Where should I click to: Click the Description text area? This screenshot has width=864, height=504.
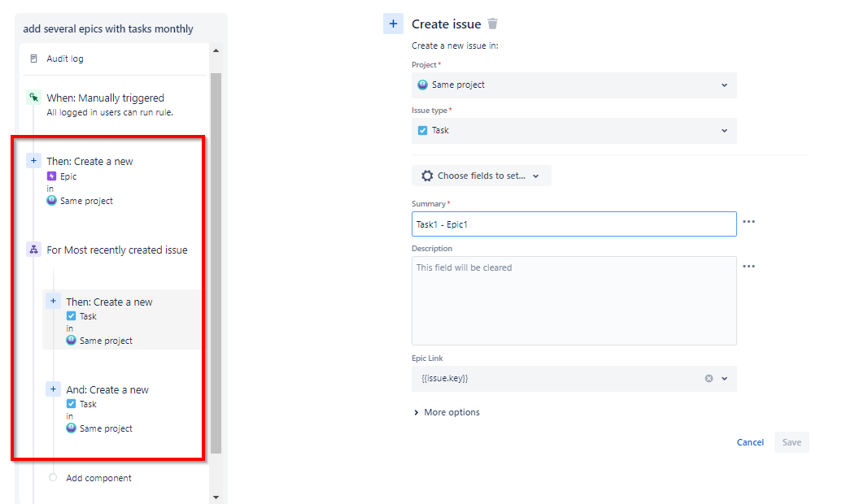point(574,301)
